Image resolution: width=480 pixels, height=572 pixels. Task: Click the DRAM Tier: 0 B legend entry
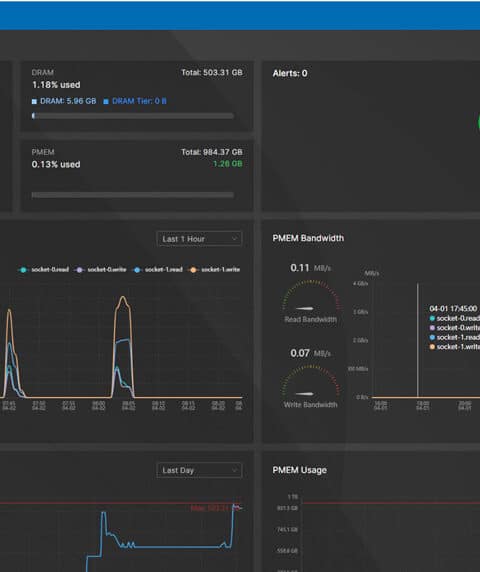pyautogui.click(x=135, y=101)
